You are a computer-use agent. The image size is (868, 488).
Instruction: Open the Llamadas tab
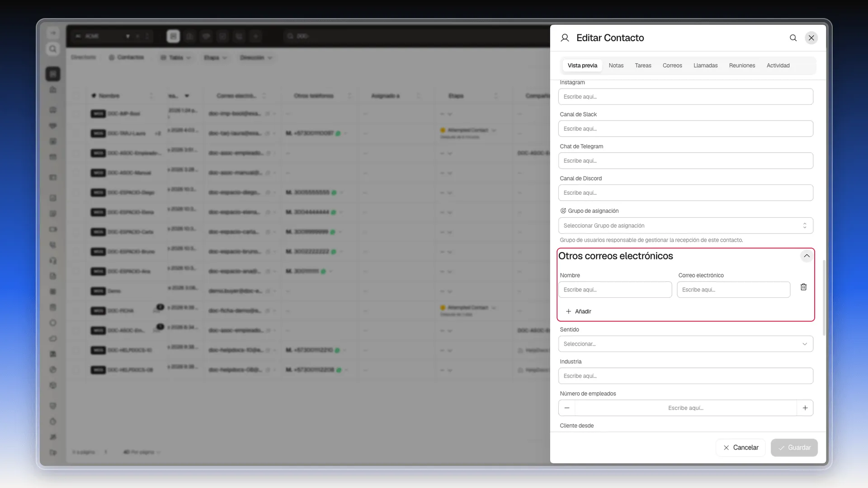coord(705,66)
